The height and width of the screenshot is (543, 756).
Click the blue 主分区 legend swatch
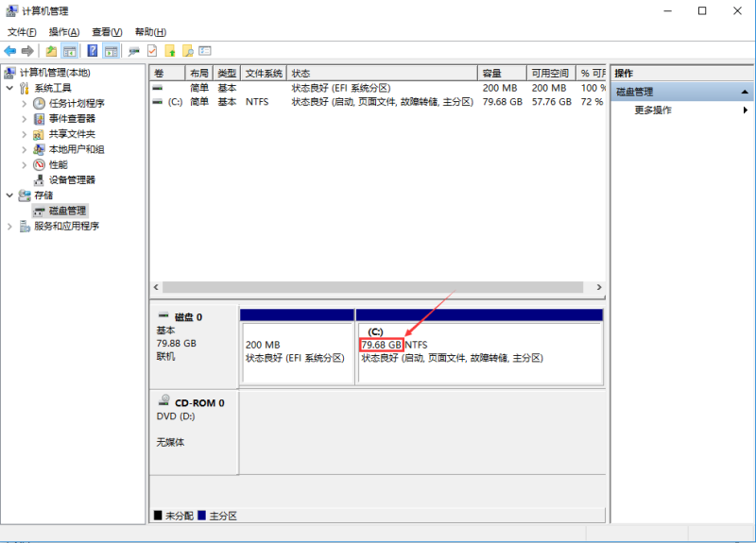tap(201, 515)
